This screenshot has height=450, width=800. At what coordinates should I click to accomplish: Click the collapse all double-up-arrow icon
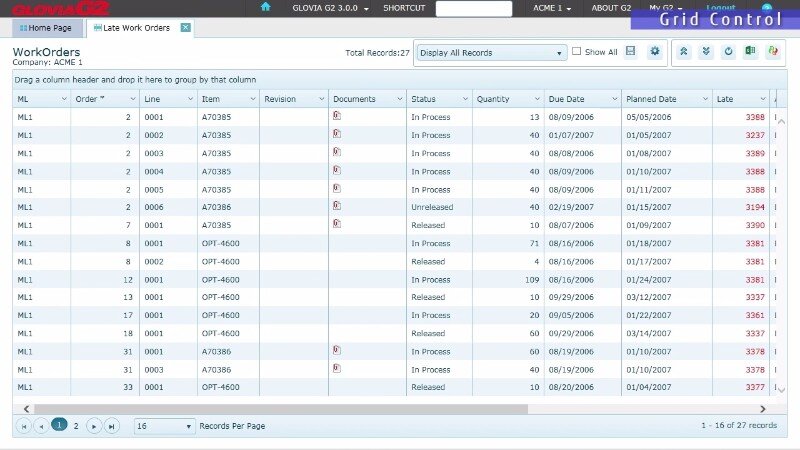tap(683, 52)
